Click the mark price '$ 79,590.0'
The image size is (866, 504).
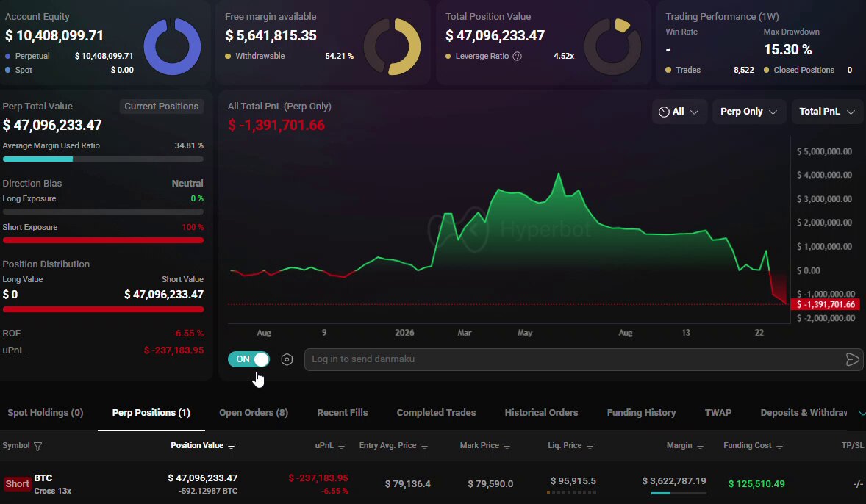[x=490, y=484]
